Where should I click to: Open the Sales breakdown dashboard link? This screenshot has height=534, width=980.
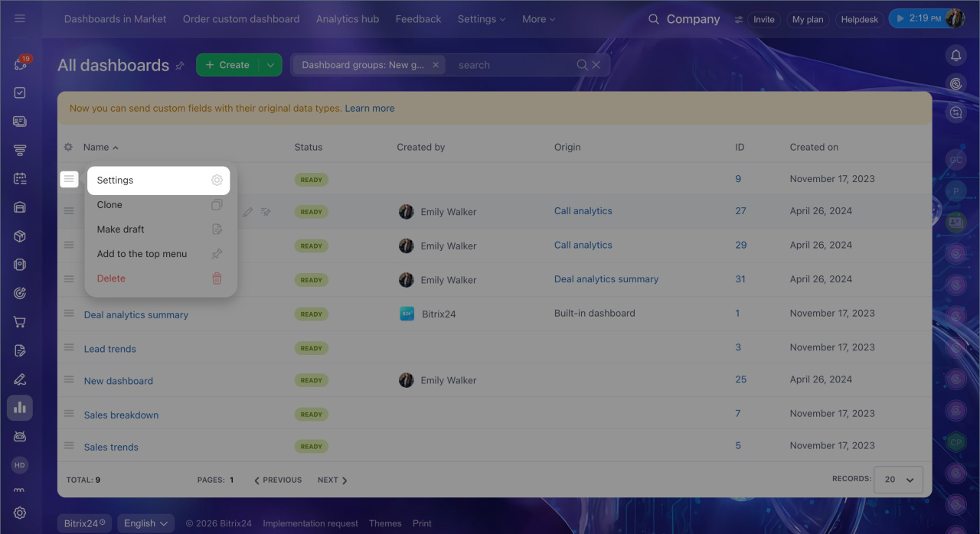122,415
